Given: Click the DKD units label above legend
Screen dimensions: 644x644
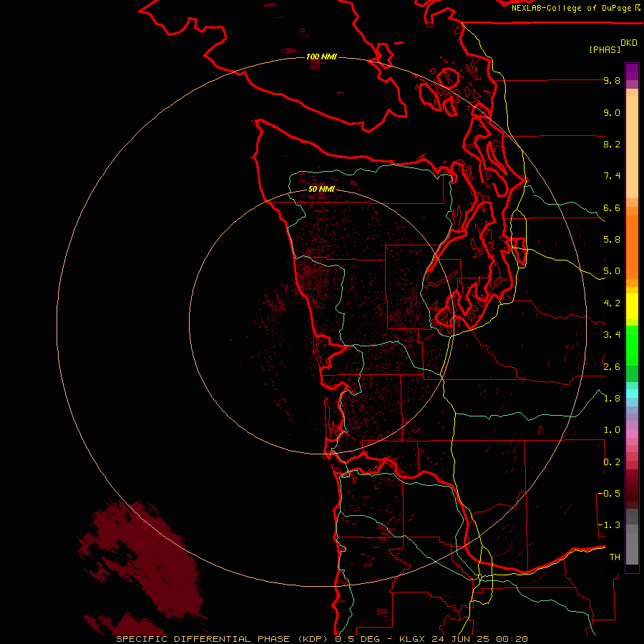Looking at the screenshot, I should (629, 43).
